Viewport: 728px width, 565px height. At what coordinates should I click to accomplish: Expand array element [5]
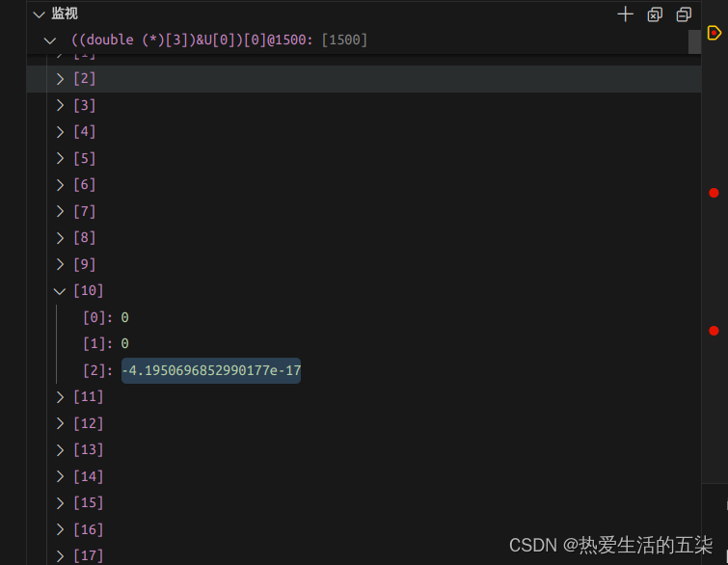pos(60,158)
